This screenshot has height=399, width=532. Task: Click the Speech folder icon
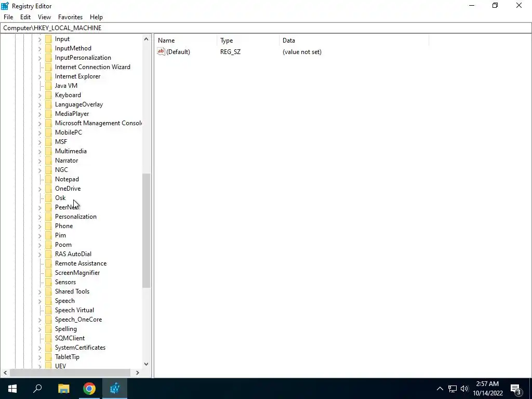[x=48, y=301]
